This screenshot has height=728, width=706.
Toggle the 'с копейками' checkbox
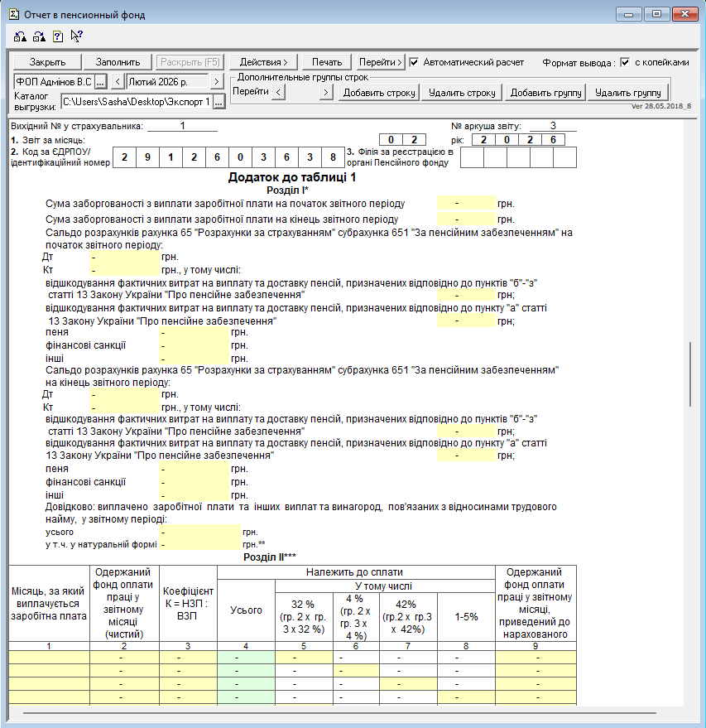(625, 62)
